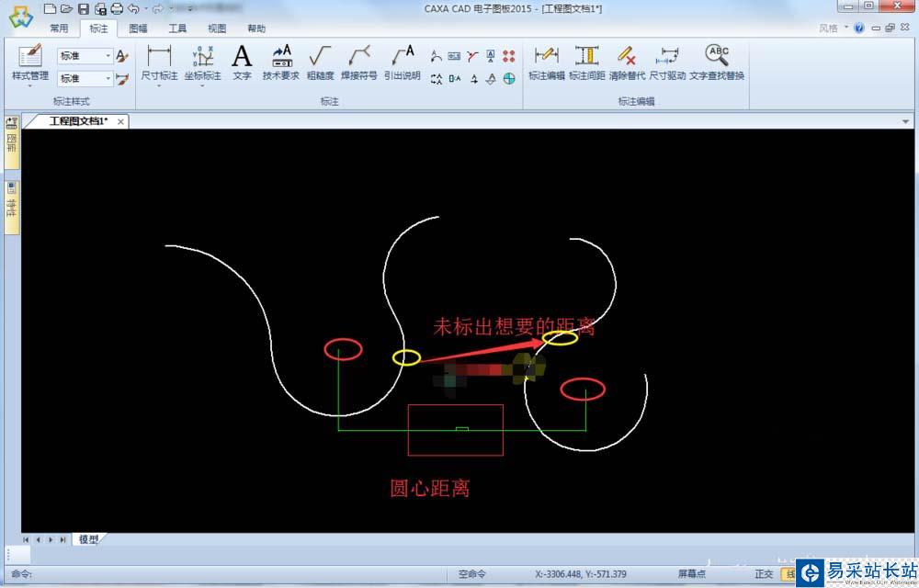Screen dimensions: 919x588
Task: Click the 清除替代 clear override tool
Action: [627, 62]
